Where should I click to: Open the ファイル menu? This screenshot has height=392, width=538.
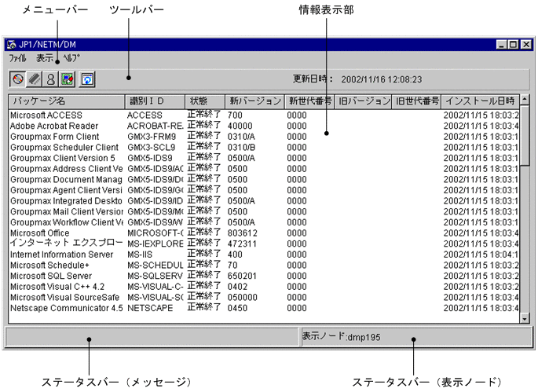17,58
